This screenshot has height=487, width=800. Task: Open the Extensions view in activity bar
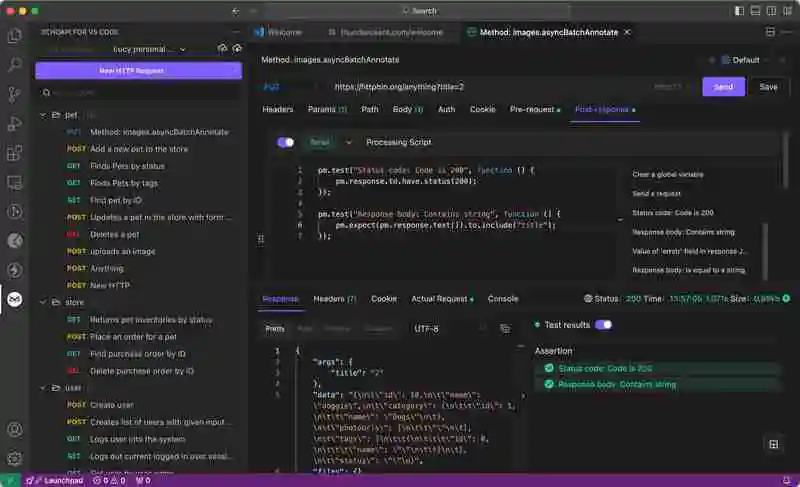click(15, 152)
